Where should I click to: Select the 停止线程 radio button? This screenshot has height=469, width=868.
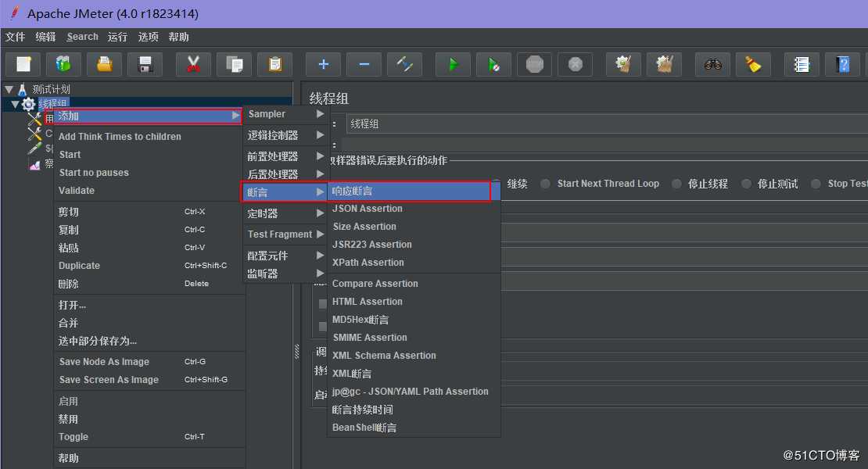pos(676,184)
